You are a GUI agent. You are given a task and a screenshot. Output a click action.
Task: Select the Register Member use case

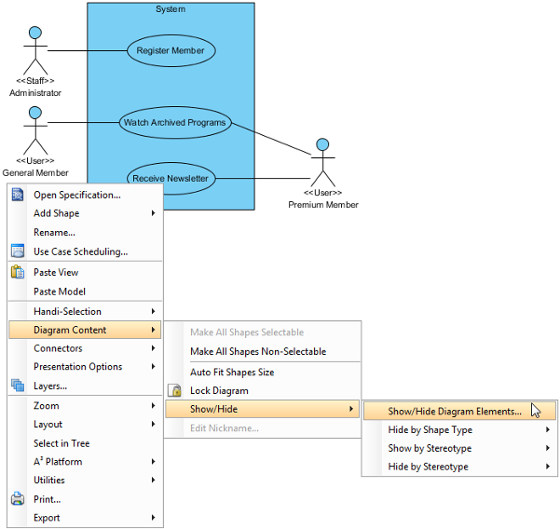pos(171,50)
